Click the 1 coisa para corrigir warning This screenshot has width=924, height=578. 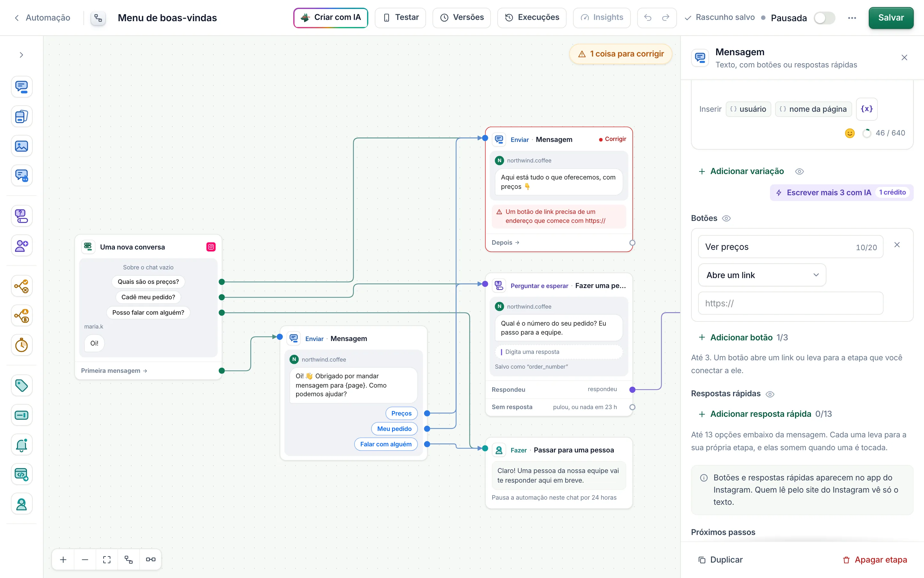(620, 54)
